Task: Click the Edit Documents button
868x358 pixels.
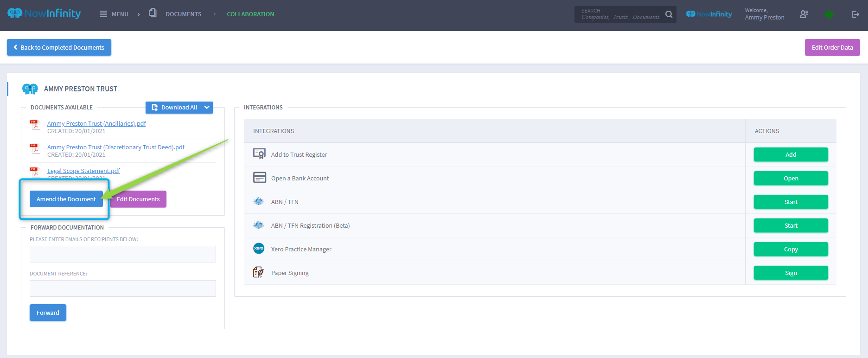Action: click(138, 199)
